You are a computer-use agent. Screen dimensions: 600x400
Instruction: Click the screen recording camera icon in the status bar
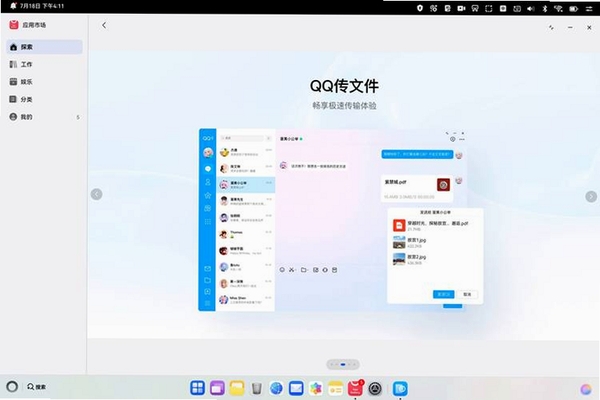coord(461,8)
